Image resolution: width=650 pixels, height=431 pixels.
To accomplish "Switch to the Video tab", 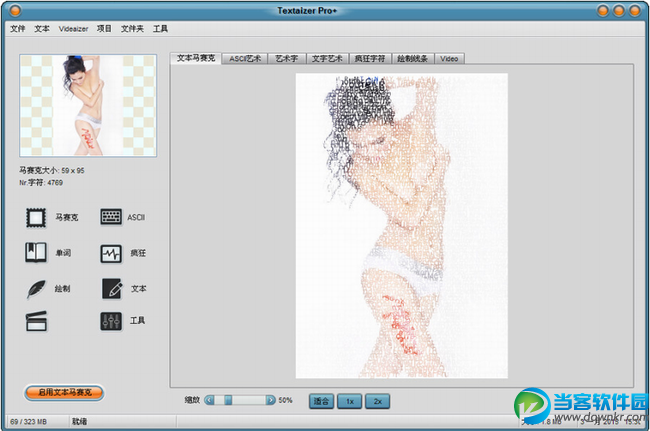I will click(x=450, y=59).
